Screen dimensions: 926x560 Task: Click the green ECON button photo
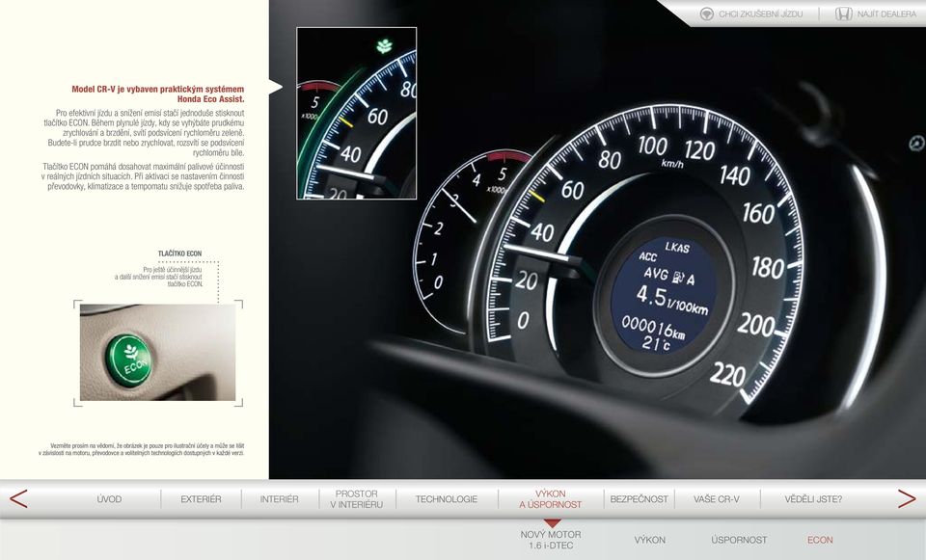[x=157, y=352]
